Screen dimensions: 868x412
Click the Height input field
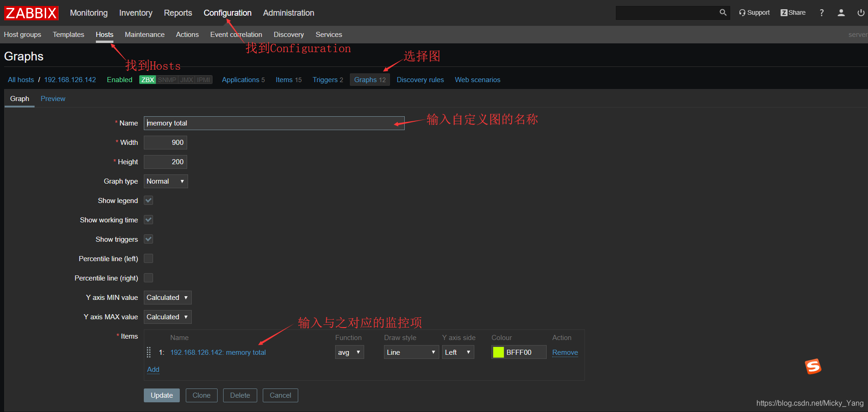(165, 162)
